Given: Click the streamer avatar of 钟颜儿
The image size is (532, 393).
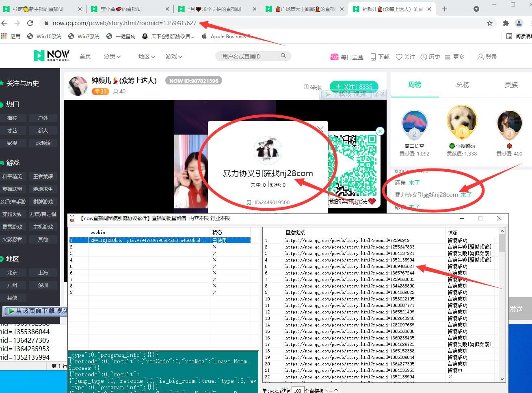Looking at the screenshot, I should pos(78,86).
